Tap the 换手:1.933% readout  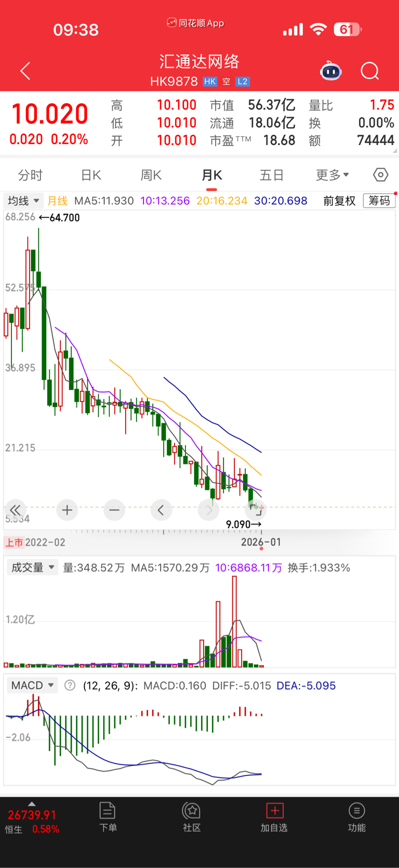point(319,567)
